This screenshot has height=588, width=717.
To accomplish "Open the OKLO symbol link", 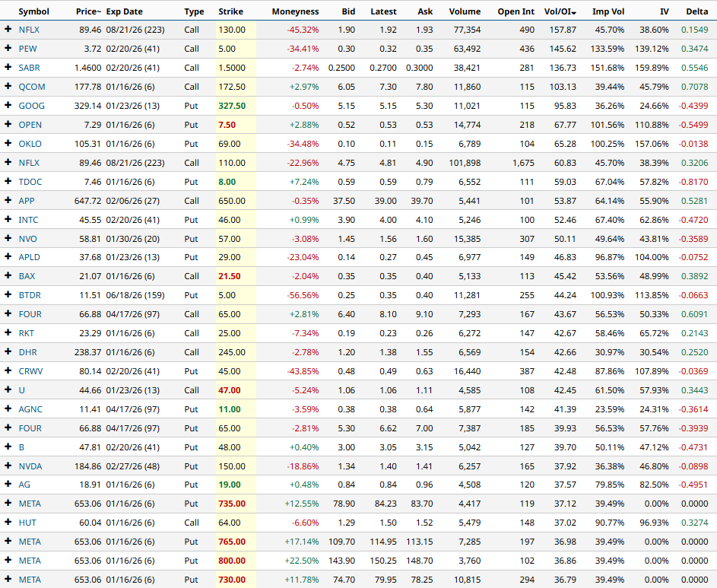I will tap(30, 144).
